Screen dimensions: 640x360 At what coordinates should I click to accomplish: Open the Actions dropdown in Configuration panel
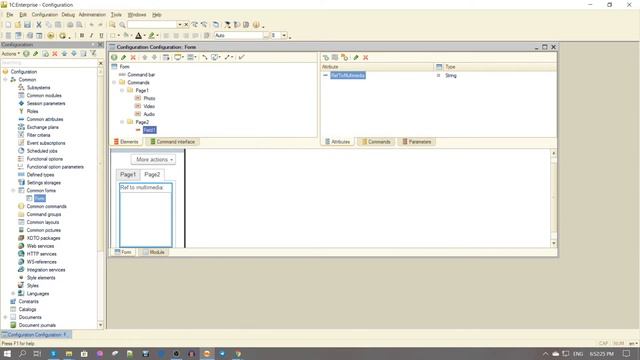(x=10, y=54)
